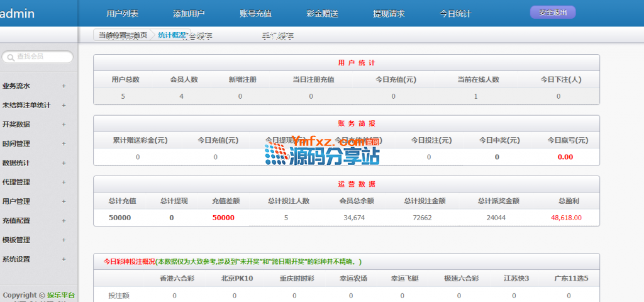The image size is (644, 302).
Task: Click the 源码分享站 watermark logo
Action: [322, 151]
